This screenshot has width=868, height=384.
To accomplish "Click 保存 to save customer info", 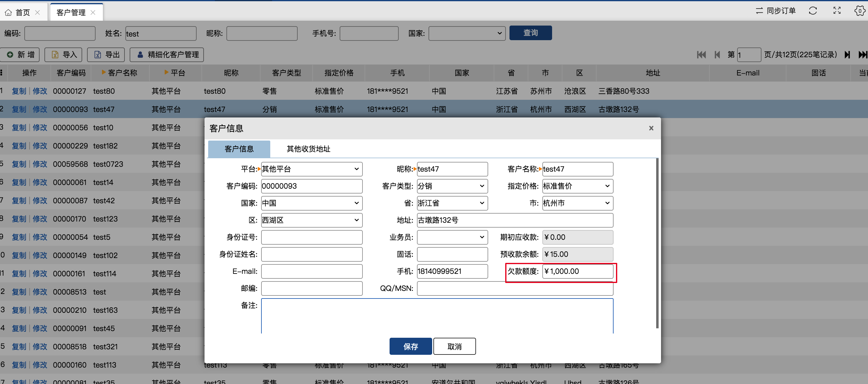I will (x=410, y=346).
